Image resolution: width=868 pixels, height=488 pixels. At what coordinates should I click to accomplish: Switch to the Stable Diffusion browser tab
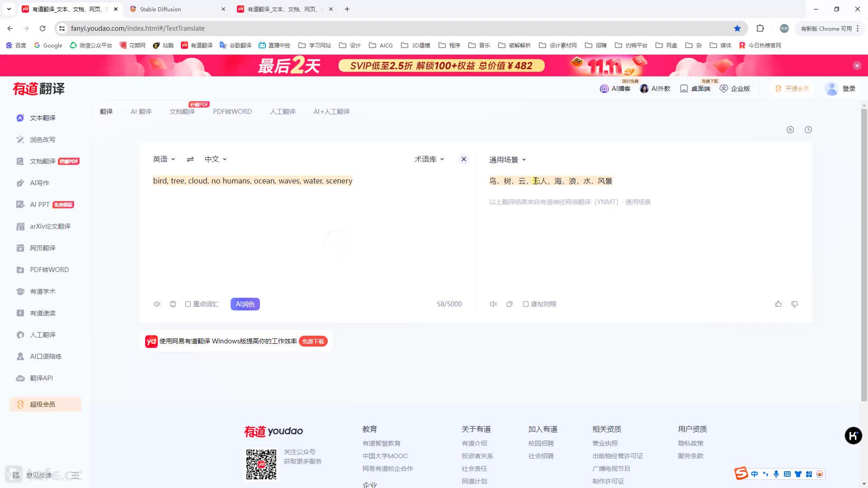pyautogui.click(x=176, y=9)
